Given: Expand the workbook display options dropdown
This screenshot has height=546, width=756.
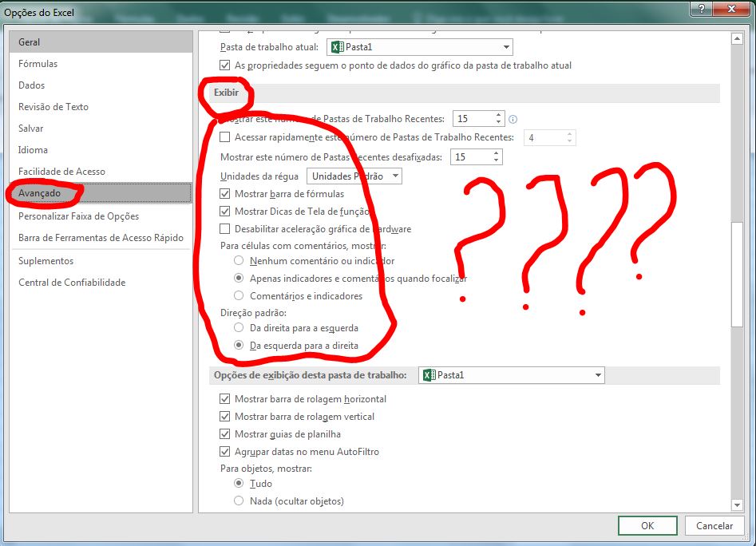Looking at the screenshot, I should click(x=597, y=375).
